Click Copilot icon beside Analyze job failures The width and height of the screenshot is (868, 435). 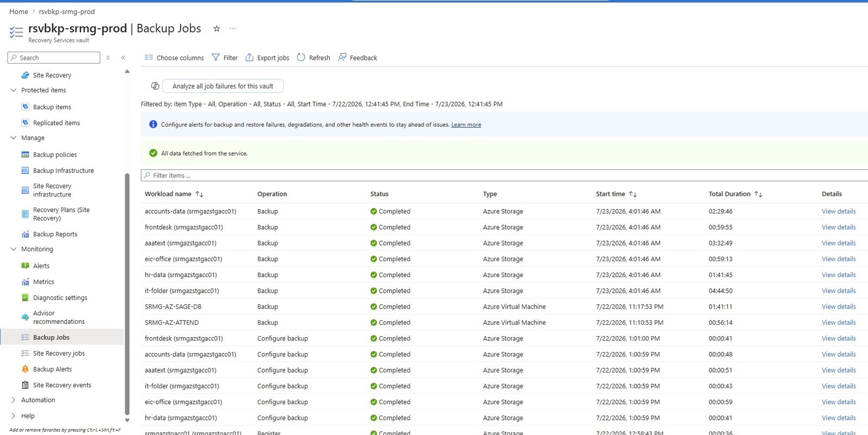155,86
